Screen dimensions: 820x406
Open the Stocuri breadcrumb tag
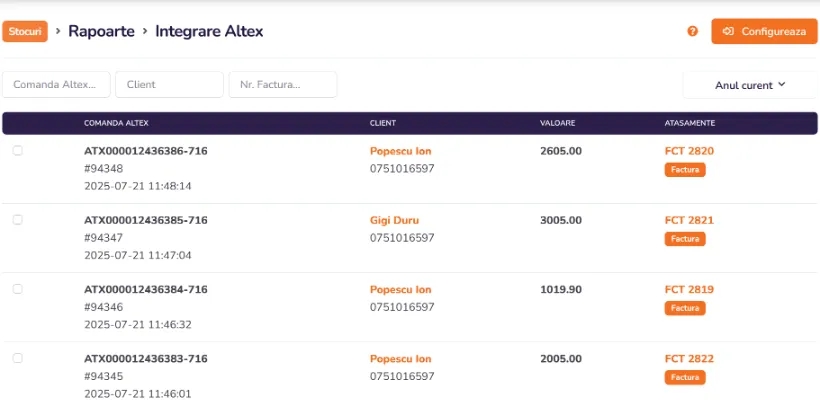tap(26, 31)
